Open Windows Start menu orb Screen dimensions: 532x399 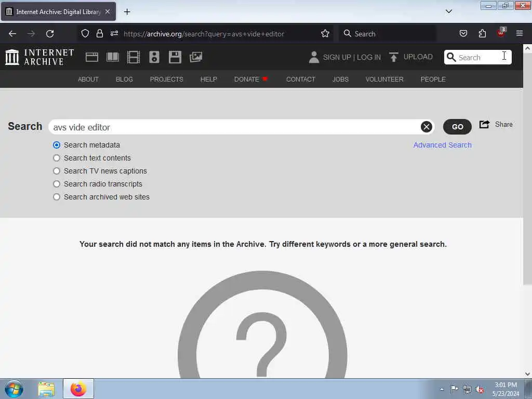point(14,389)
